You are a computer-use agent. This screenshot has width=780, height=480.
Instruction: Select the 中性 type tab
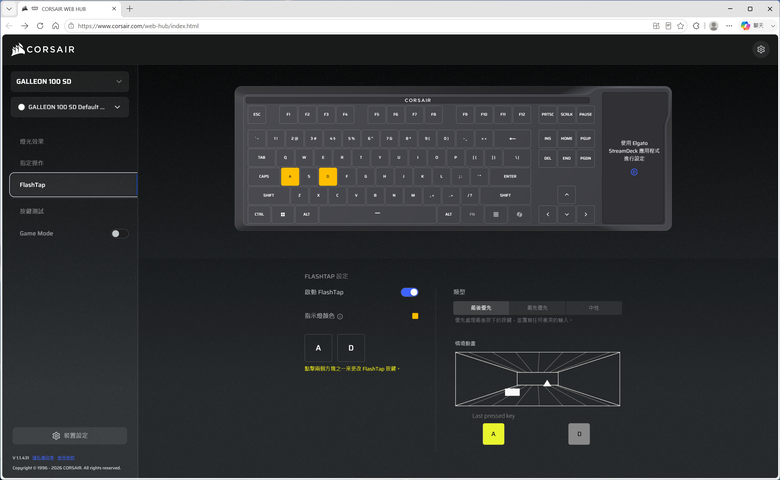point(593,308)
